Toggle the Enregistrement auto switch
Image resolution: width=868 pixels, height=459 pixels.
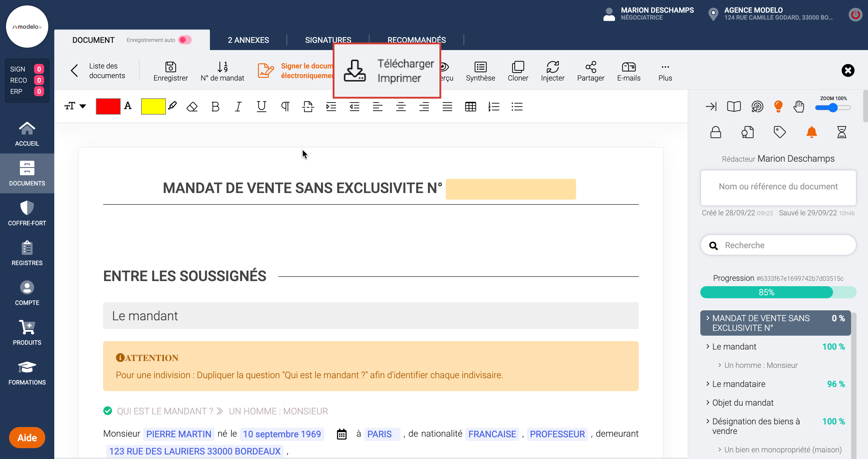coord(185,40)
